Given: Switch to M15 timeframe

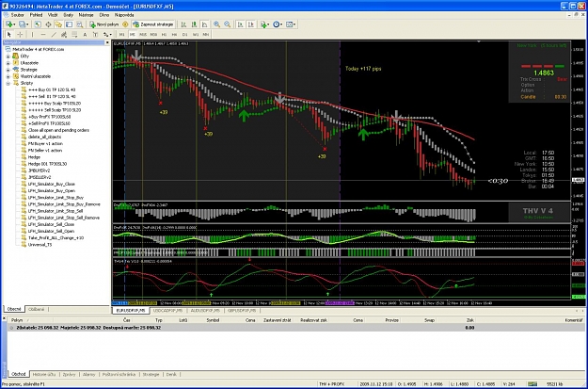Looking at the screenshot, I should (143, 35).
